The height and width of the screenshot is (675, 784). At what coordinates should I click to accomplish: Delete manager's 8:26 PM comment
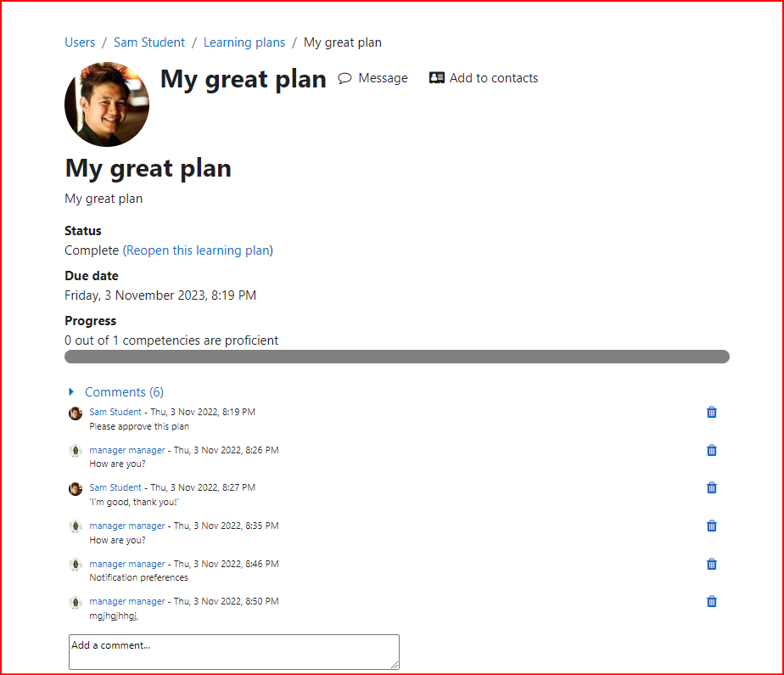click(x=712, y=450)
